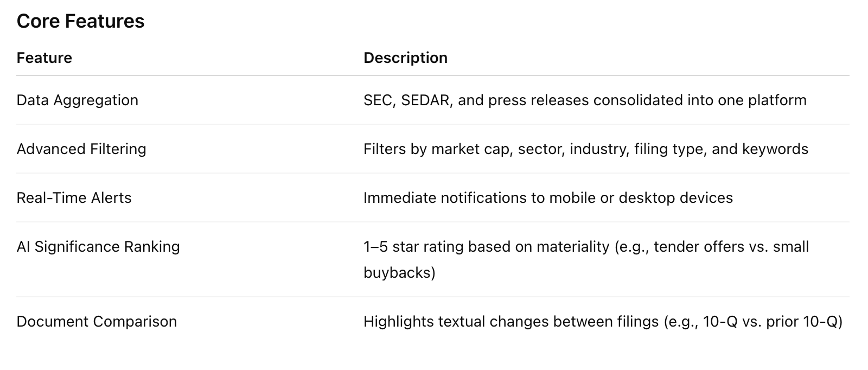Screen dimensions: 868x370
Task: Select the Feature column header
Action: tap(44, 58)
